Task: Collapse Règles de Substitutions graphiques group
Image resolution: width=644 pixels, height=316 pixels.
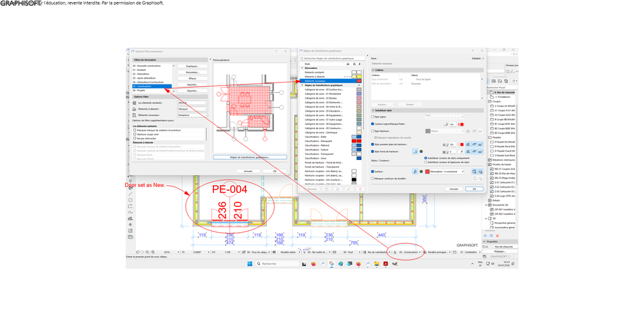Action: click(302, 85)
